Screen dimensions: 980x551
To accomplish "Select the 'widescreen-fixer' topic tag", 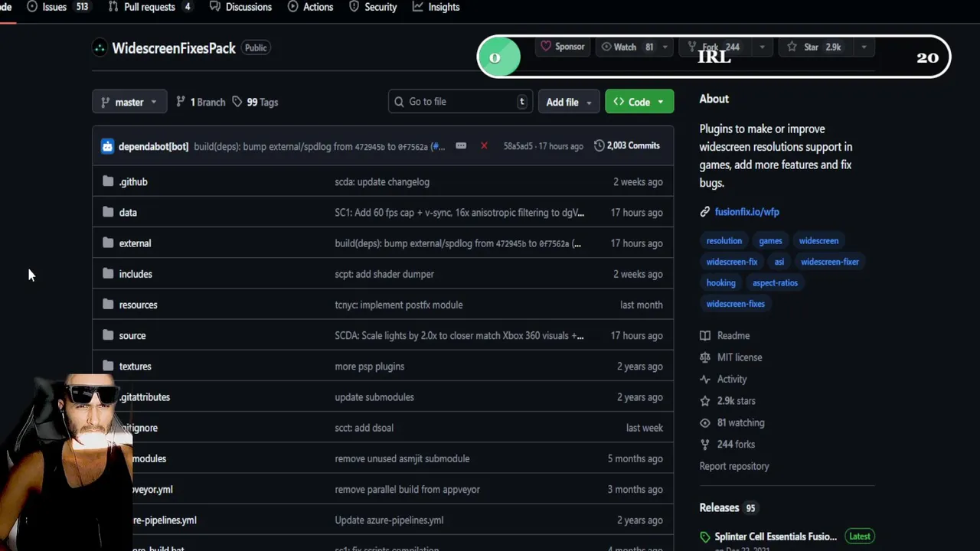I will pyautogui.click(x=830, y=262).
